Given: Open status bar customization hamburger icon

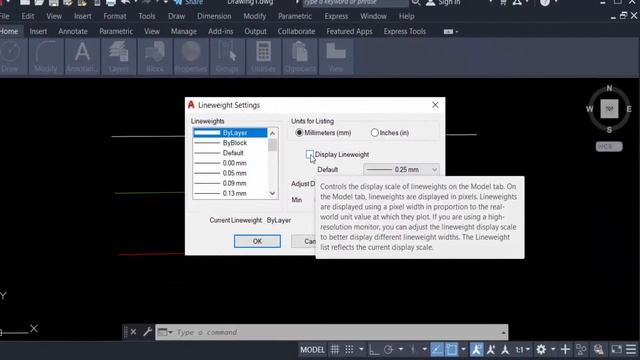Looking at the screenshot, I should pyautogui.click(x=631, y=349).
